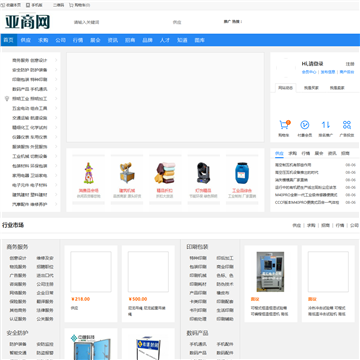This screenshot has height=360, width=360.
Task: Click the 电子元件 category in sidebar
Action: coord(20,185)
